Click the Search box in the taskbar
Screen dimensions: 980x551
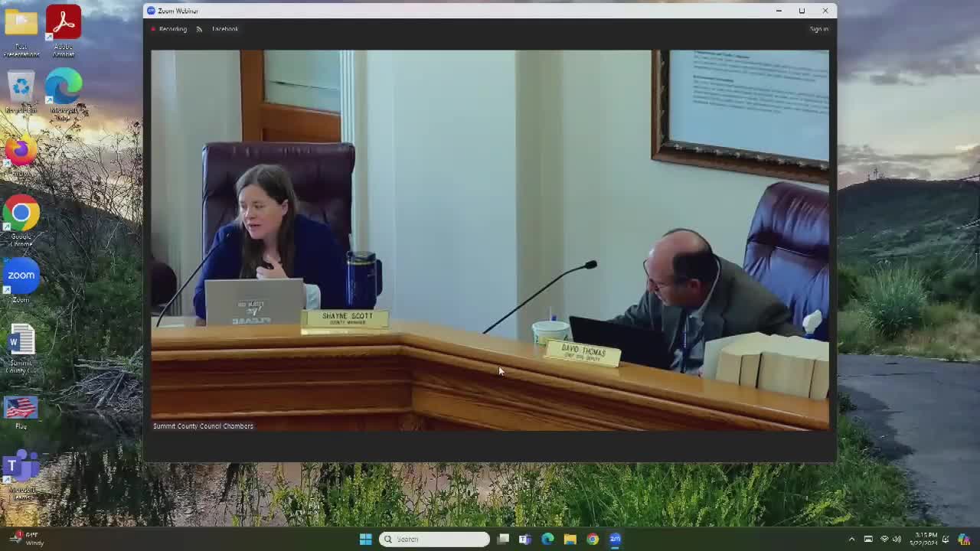click(434, 539)
